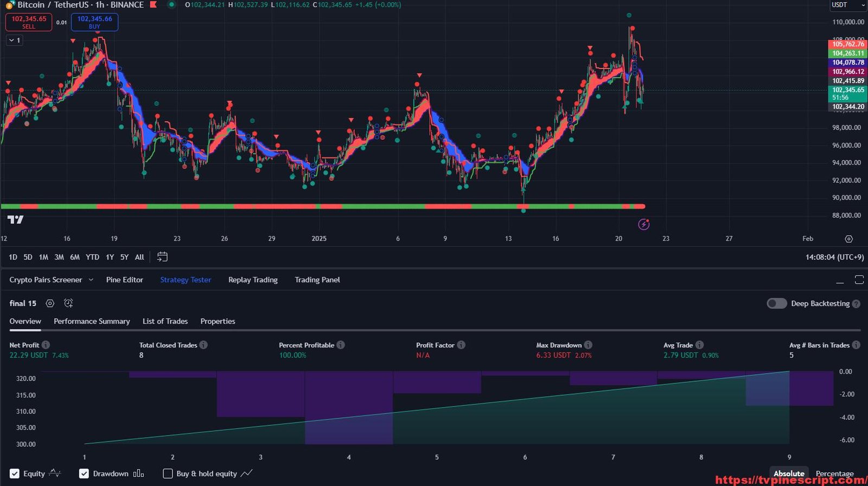Open the go-to-date calendar icon
Image resolution: width=868 pixels, height=486 pixels.
(162, 257)
